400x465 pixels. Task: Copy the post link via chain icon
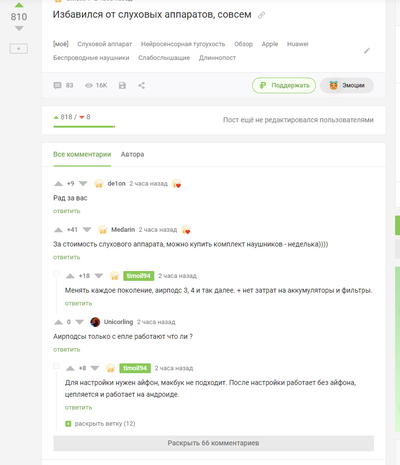pyautogui.click(x=262, y=15)
